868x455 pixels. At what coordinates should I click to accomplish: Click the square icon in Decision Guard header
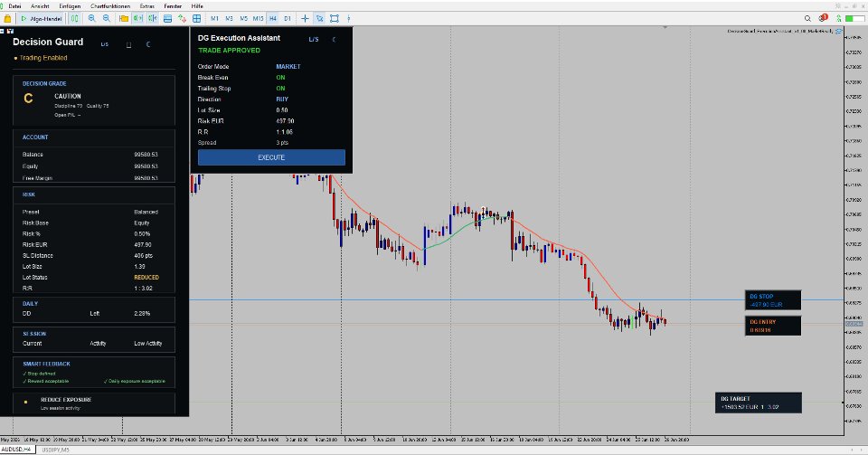click(x=128, y=45)
